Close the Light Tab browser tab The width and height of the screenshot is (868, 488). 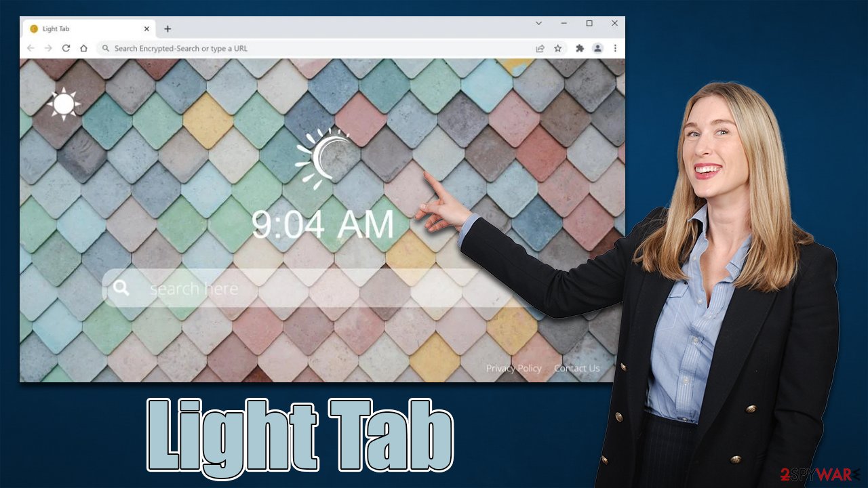point(146,29)
